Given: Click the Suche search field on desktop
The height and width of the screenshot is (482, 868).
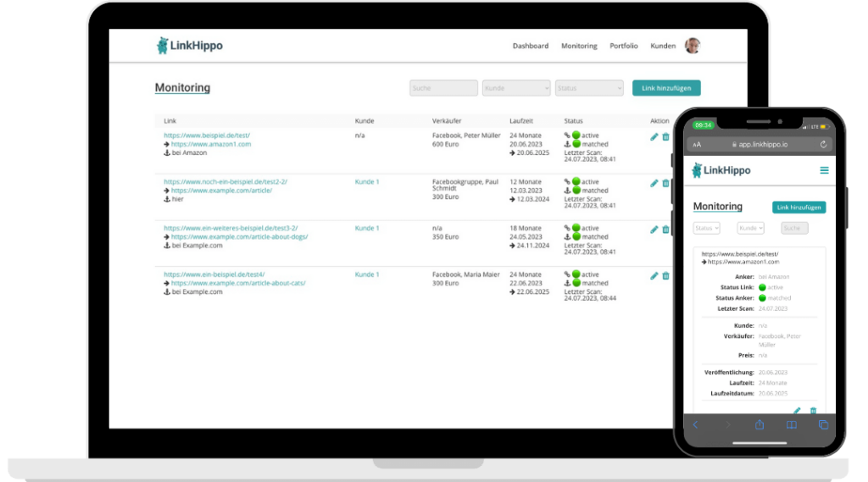Looking at the screenshot, I should point(443,88).
